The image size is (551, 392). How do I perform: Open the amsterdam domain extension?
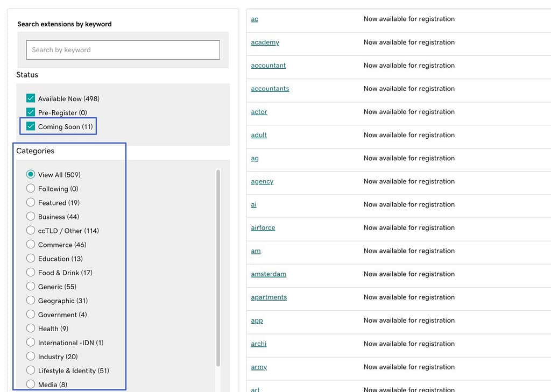coord(269,274)
